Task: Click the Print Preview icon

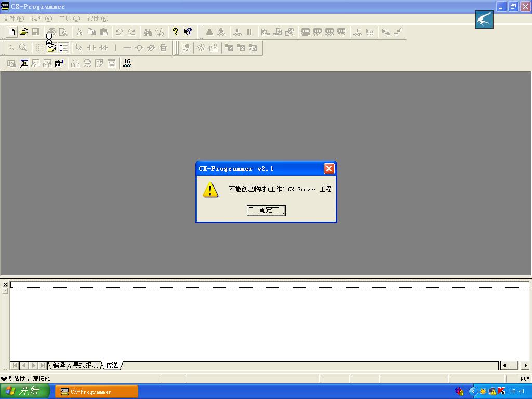Action: click(x=63, y=32)
